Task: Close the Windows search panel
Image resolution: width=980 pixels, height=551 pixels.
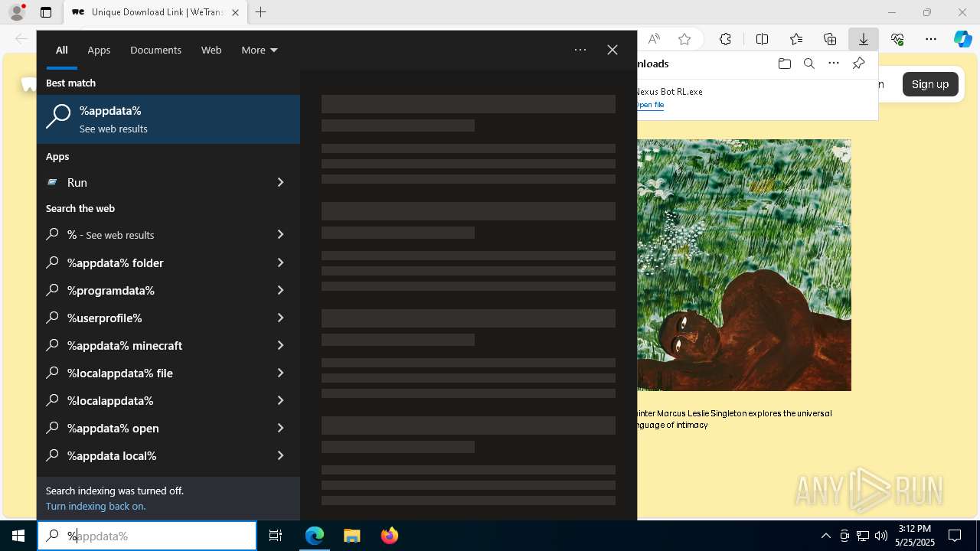Action: (x=612, y=50)
